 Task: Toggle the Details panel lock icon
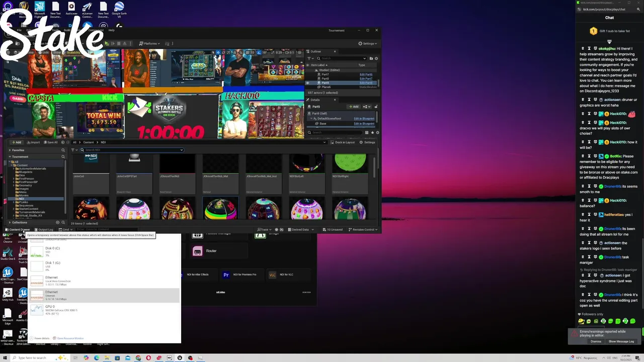click(x=376, y=107)
